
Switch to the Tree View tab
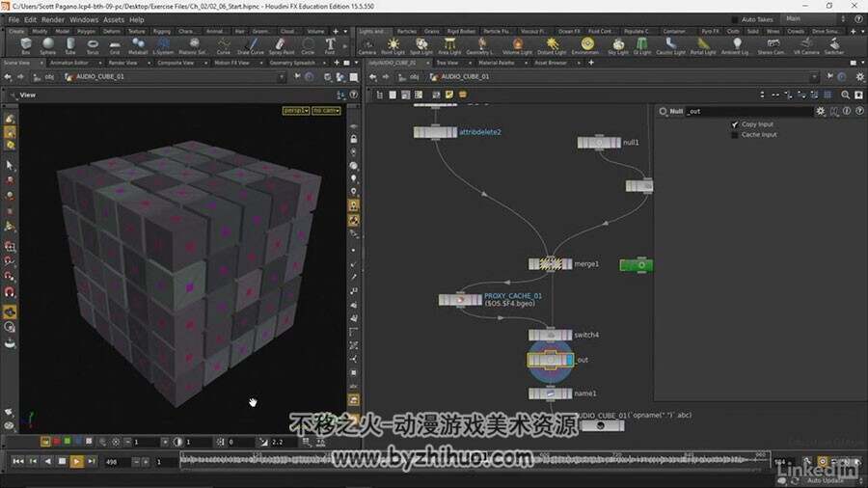click(x=448, y=63)
